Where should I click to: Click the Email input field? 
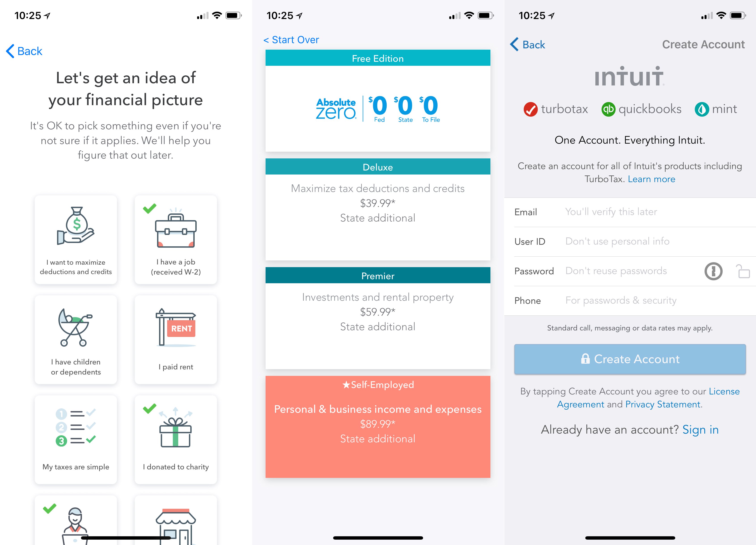(x=646, y=212)
